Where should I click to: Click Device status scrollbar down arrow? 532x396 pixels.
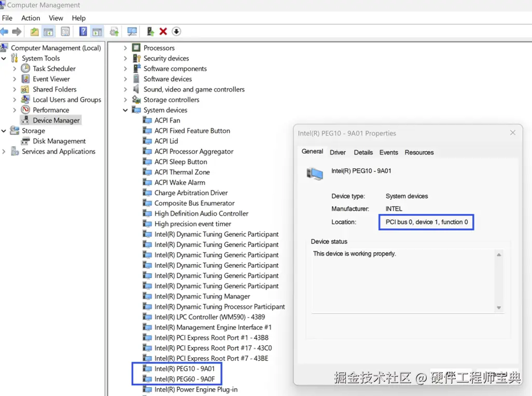[x=499, y=308]
